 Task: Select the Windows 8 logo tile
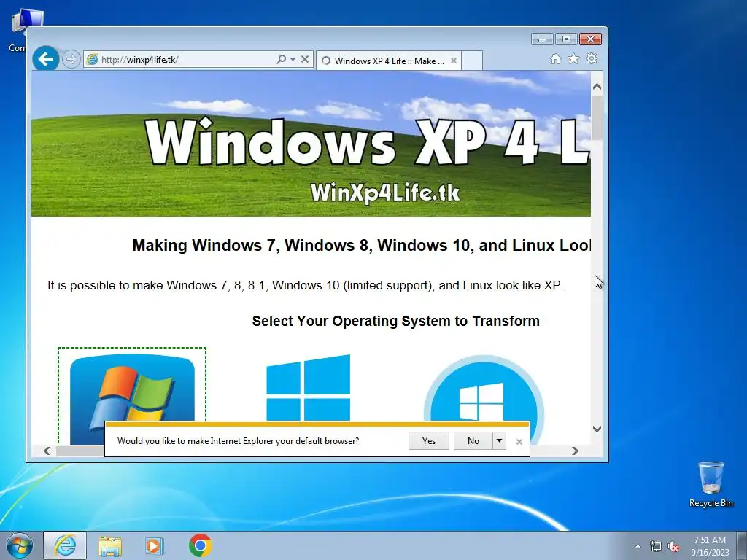click(x=309, y=388)
